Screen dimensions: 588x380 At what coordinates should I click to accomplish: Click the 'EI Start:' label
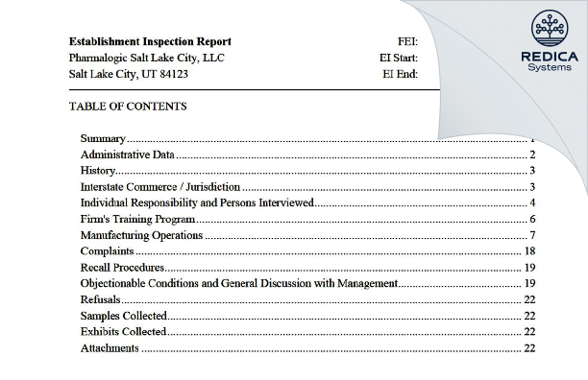point(399,58)
